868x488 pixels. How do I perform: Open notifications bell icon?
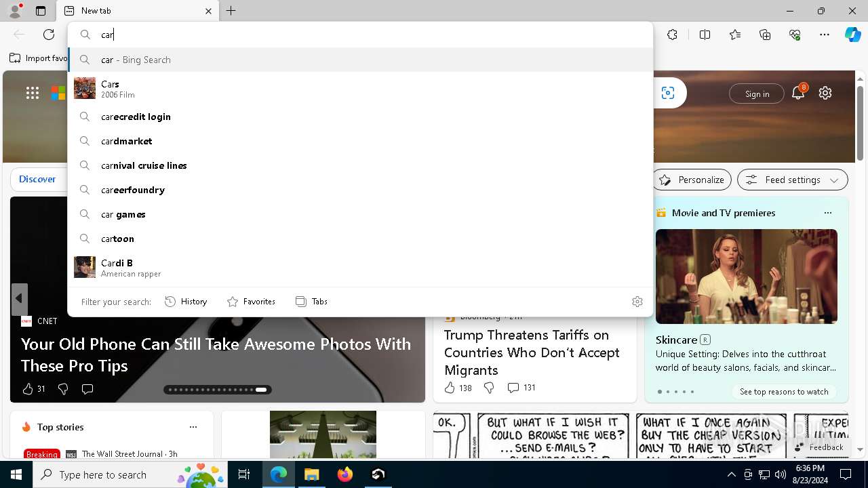798,94
